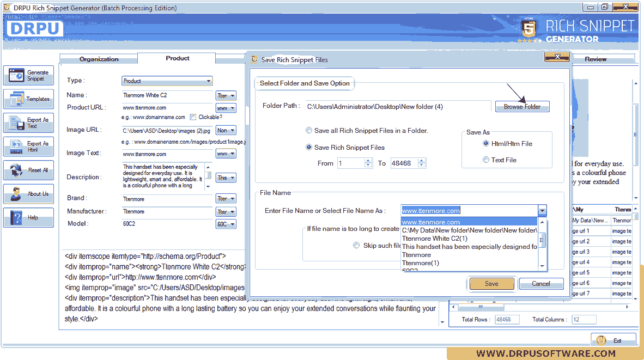This screenshot has width=644, height=360.
Task: Close the Save Rich Snippet Files dialog
Action: pyautogui.click(x=557, y=57)
